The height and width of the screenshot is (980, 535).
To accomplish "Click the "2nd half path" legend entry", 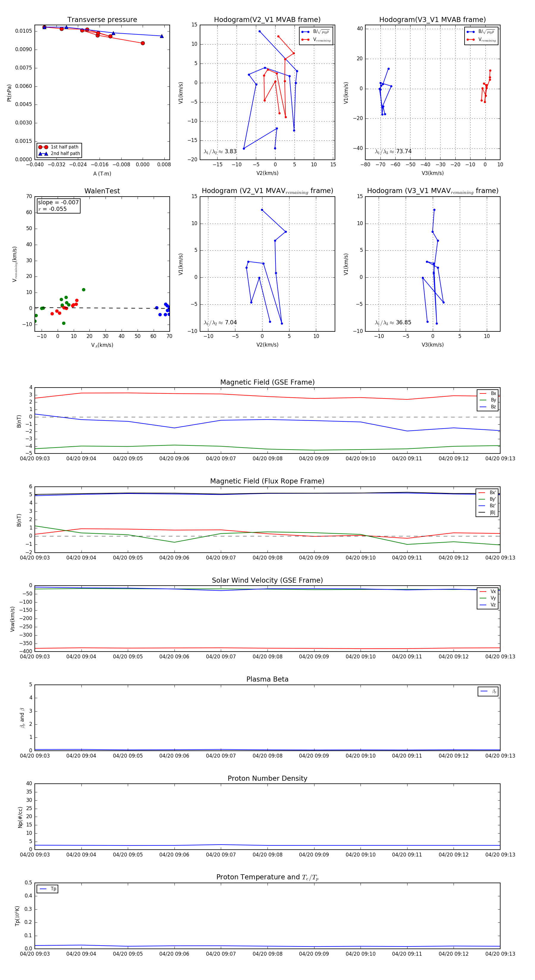I will [x=59, y=154].
